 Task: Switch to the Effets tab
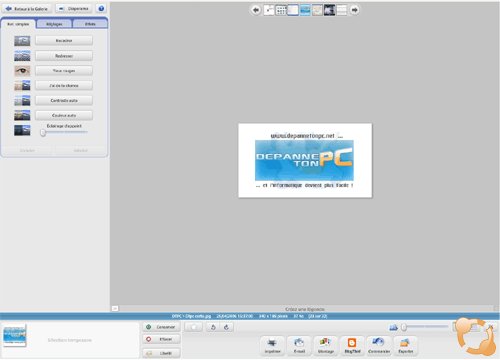click(90, 24)
